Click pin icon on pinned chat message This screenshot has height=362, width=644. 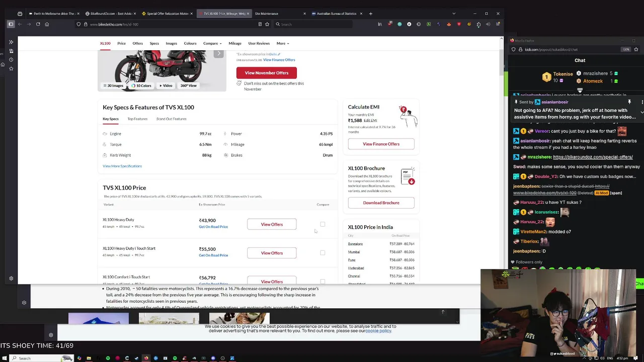tap(629, 102)
